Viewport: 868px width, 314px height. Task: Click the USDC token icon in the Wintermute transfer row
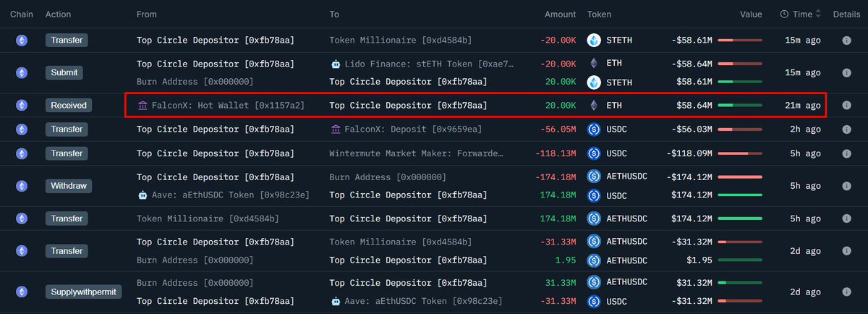[595, 153]
